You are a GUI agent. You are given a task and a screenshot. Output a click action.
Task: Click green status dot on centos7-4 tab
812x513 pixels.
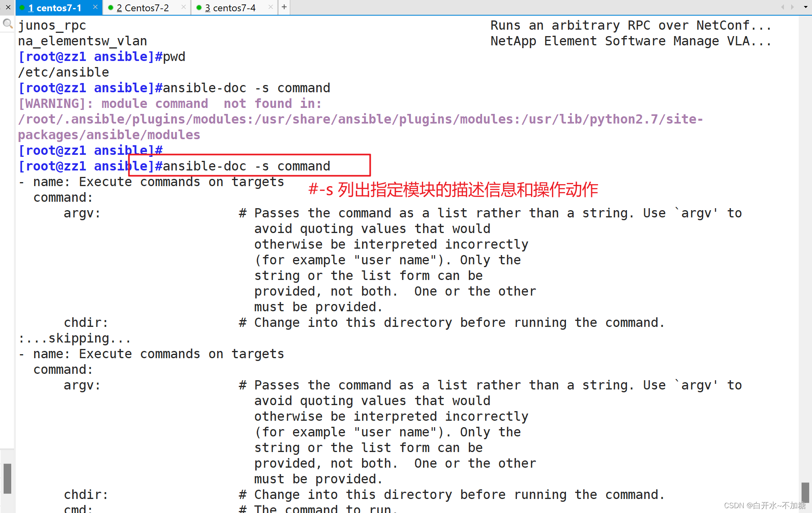(x=199, y=8)
